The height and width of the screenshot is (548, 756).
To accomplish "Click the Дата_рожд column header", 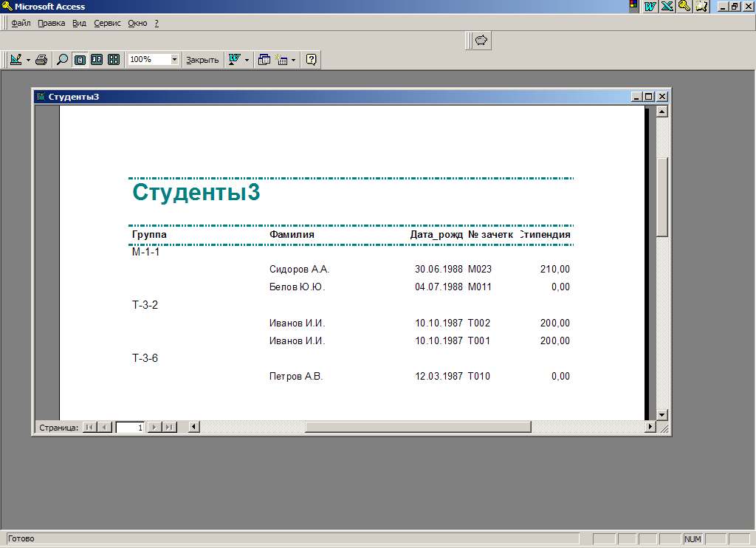I will (x=436, y=234).
